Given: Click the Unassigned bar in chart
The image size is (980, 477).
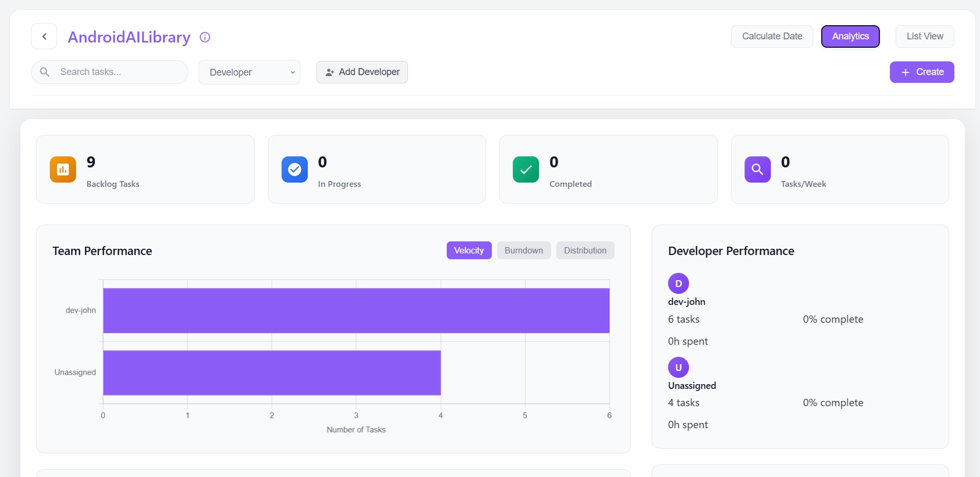Looking at the screenshot, I should 272,373.
